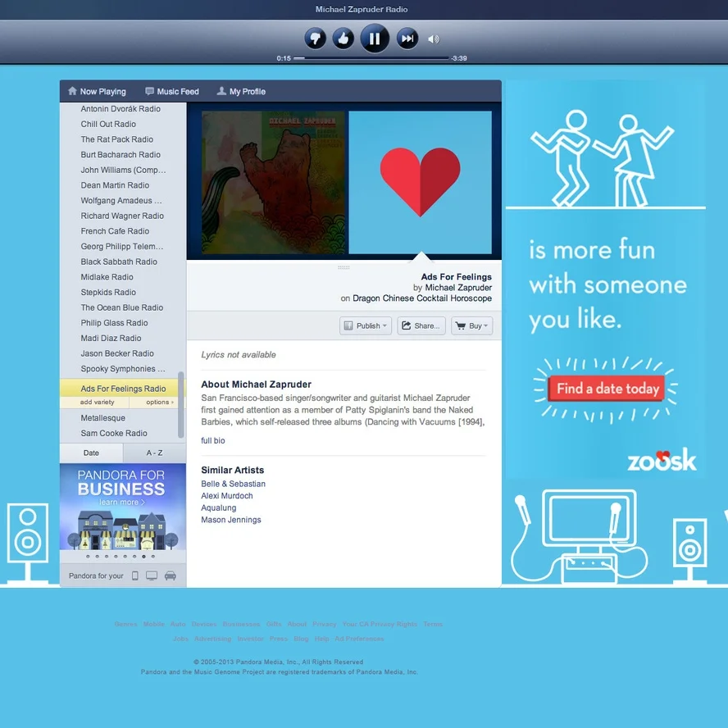Select Georg Philipp Telem… station
728x728 pixels.
[122, 247]
